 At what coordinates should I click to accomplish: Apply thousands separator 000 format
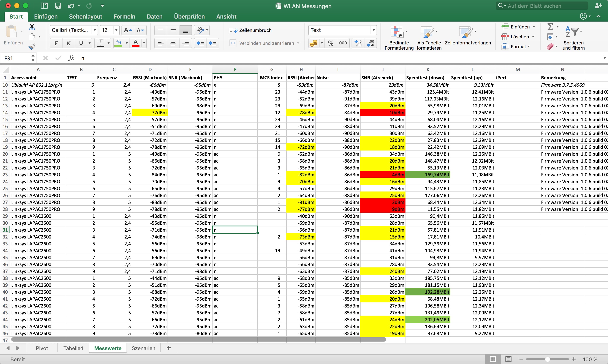(343, 43)
